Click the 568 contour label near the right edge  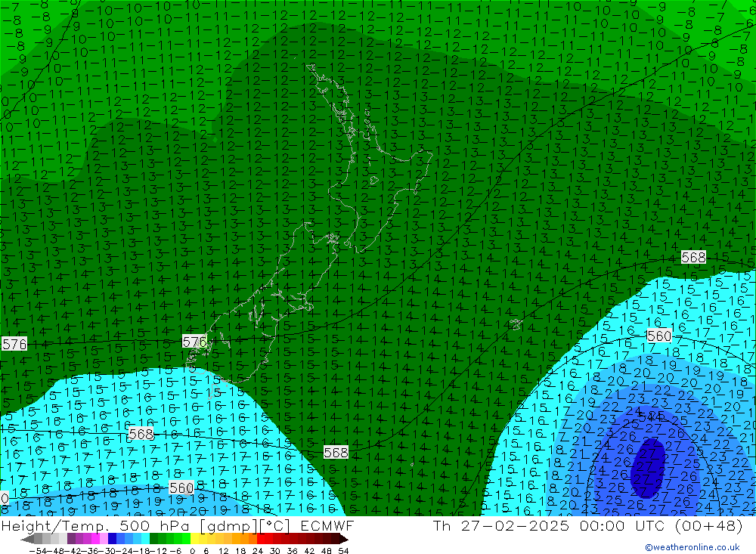693,258
